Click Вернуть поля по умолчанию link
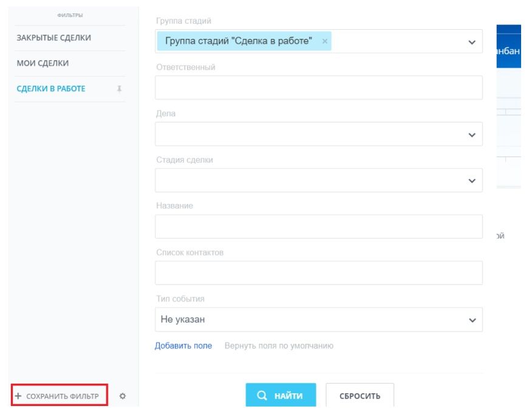 coord(279,345)
